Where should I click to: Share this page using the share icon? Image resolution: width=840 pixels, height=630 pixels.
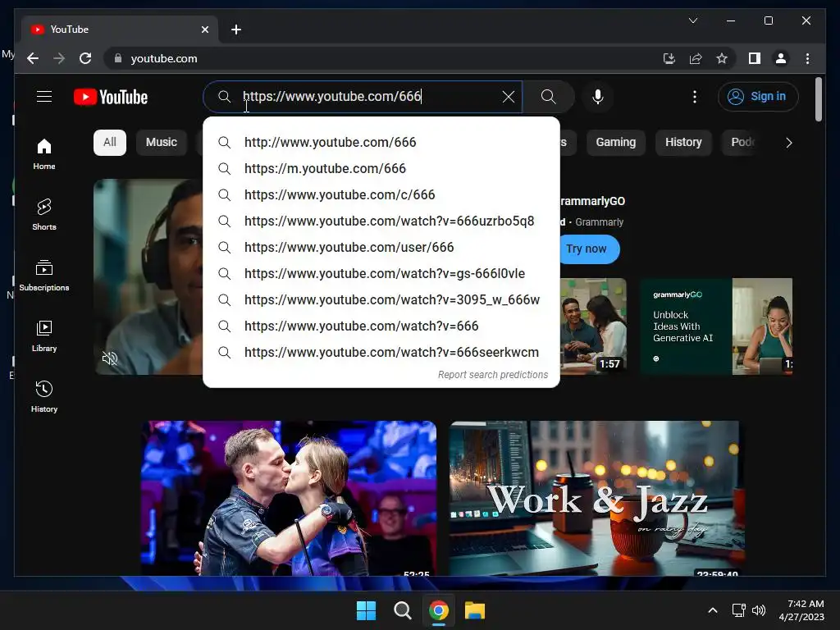[x=696, y=58]
